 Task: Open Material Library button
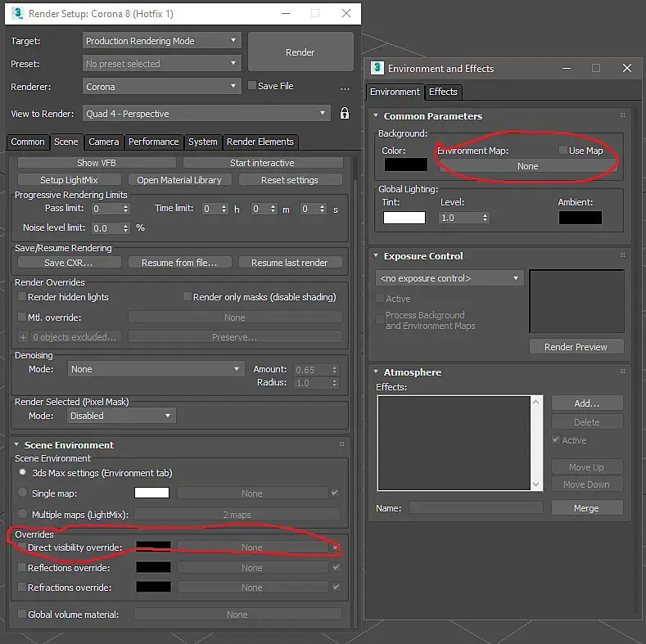coord(179,179)
